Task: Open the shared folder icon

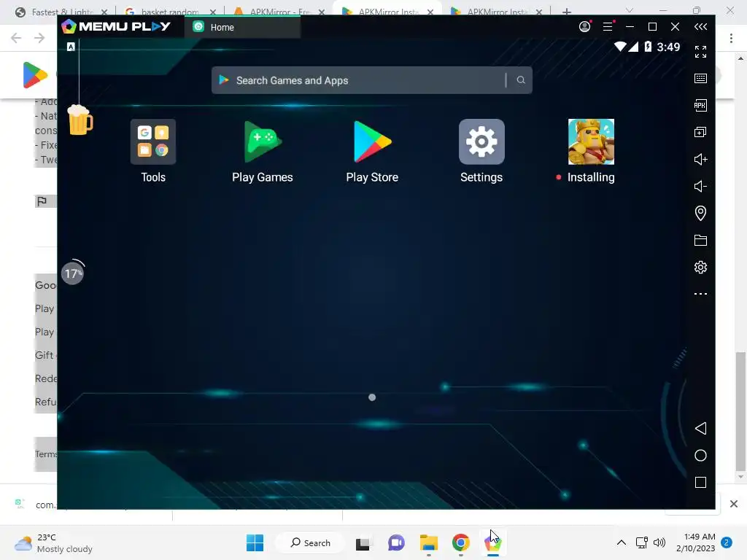Action: 700,240
